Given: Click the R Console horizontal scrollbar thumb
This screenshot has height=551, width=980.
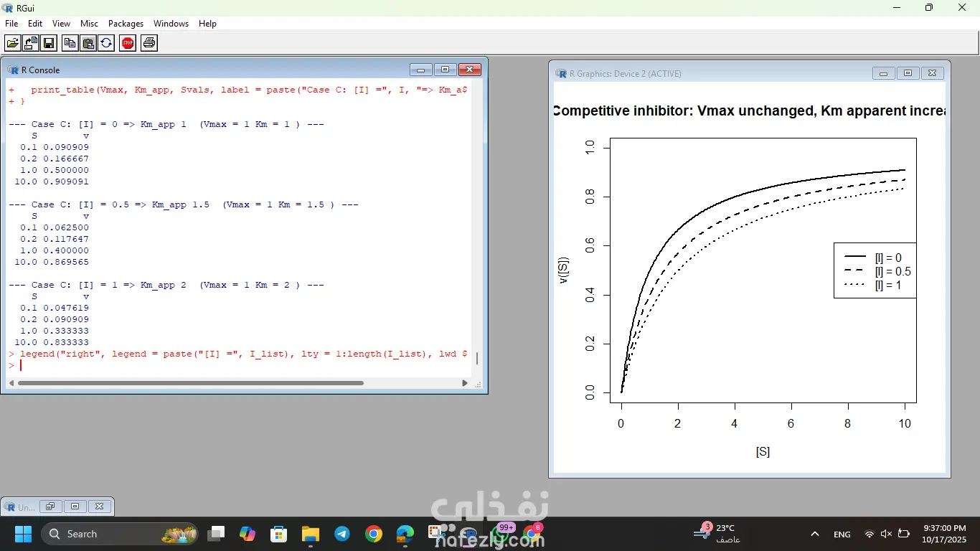Looking at the screenshot, I should [x=191, y=383].
